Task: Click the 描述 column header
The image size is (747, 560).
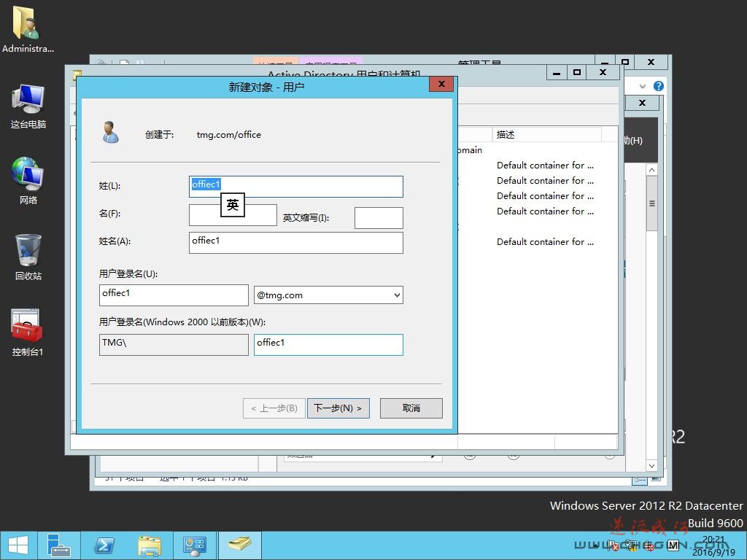Action: tap(546, 135)
